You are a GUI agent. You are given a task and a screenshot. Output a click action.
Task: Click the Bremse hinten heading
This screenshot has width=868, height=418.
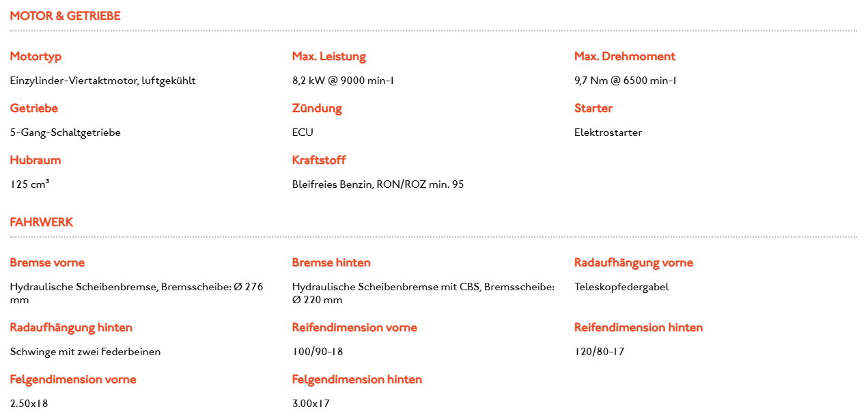coord(331,262)
